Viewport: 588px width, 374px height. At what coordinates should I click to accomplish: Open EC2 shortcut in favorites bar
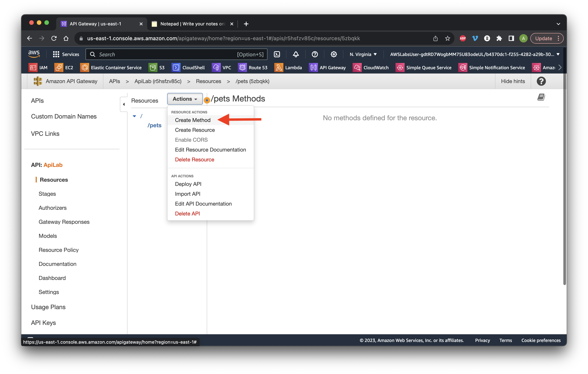pos(64,68)
